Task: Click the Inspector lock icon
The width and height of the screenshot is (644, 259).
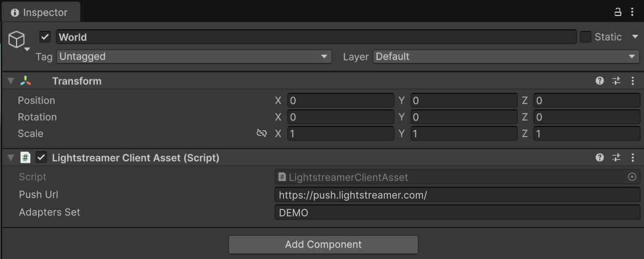Action: [618, 12]
